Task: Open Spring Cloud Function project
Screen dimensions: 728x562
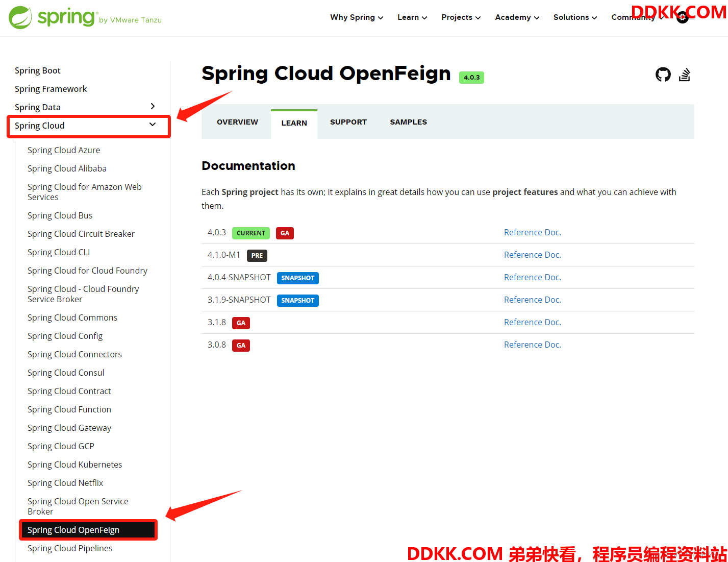Action: (69, 409)
